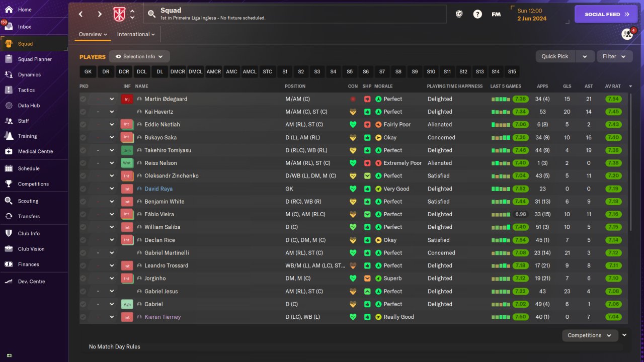Image resolution: width=644 pixels, height=362 pixels.
Task: Click the squad search field
Action: click(x=295, y=14)
